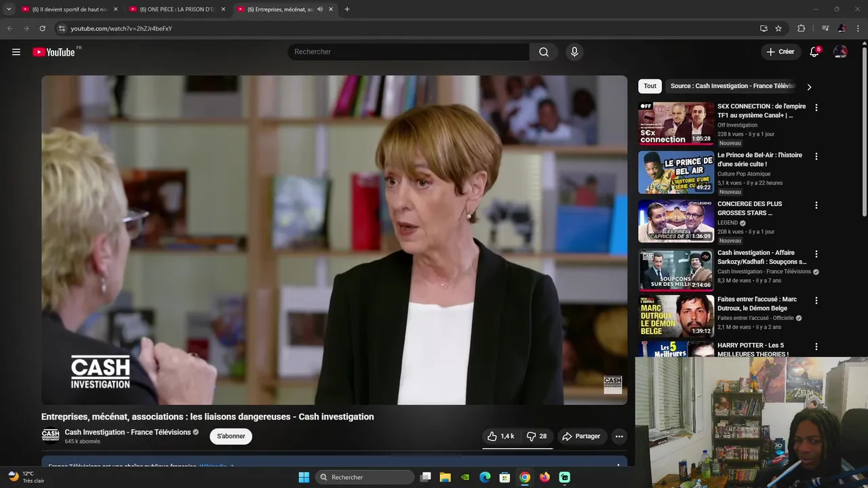Open options menu for HARRY POTTER video
868x488 pixels.
coord(816,346)
